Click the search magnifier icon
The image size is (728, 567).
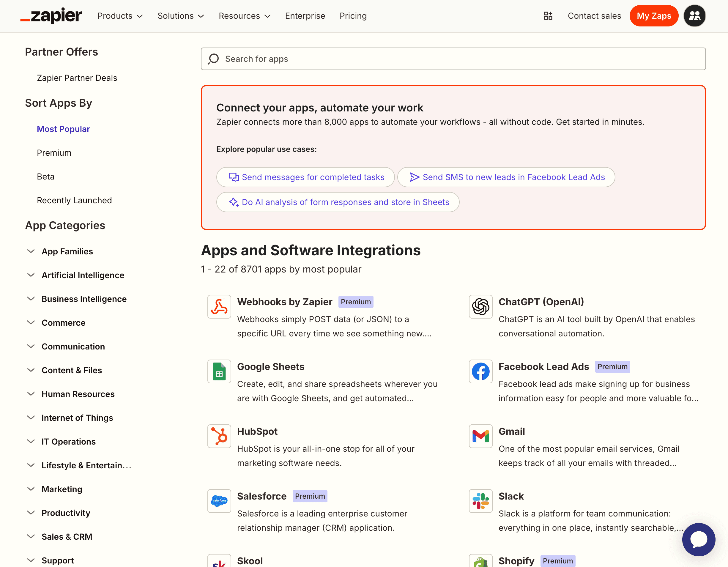pyautogui.click(x=213, y=59)
